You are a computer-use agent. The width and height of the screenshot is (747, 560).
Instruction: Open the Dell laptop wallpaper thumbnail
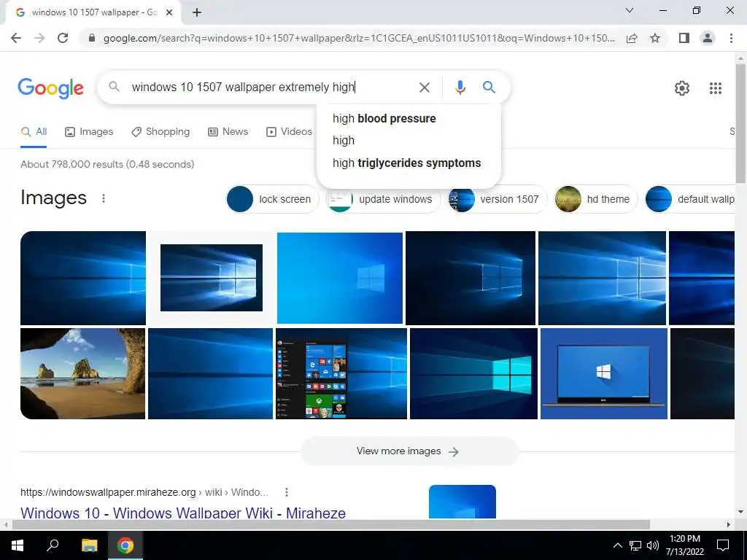(603, 374)
